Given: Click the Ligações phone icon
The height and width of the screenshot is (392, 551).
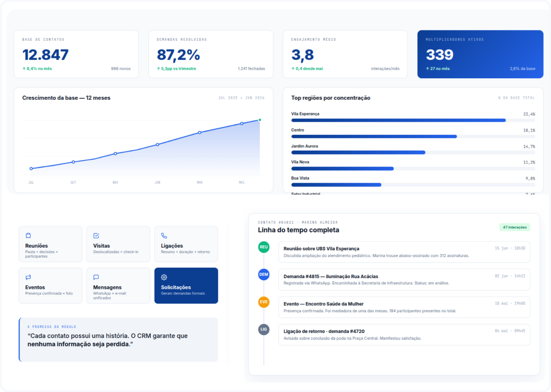Looking at the screenshot, I should tap(164, 236).
